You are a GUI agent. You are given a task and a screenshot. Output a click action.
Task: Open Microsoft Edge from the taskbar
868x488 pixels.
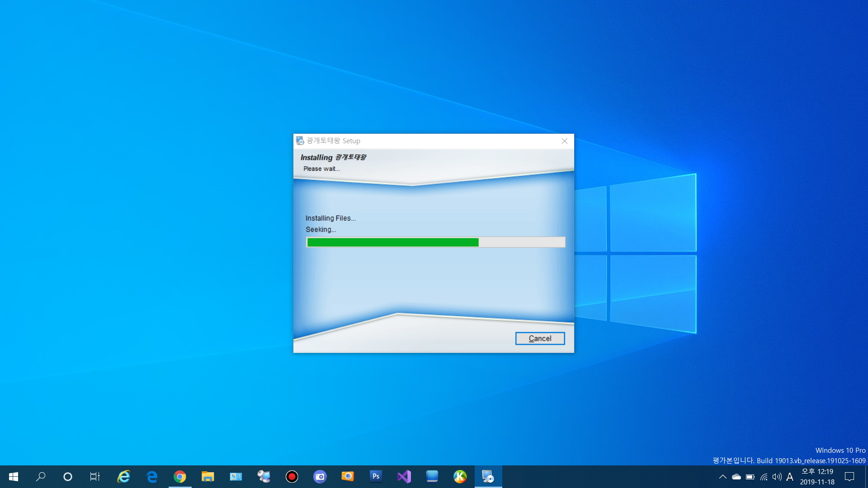(152, 477)
